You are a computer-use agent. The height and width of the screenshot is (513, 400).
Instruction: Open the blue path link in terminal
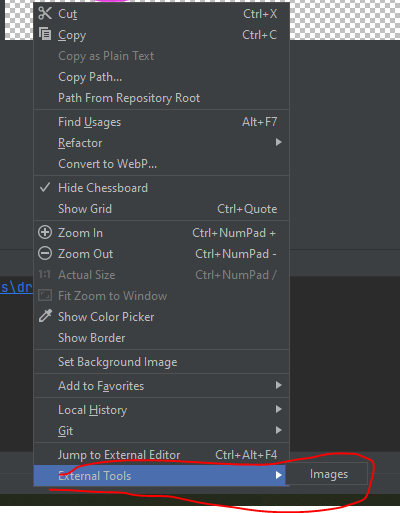tap(16, 287)
